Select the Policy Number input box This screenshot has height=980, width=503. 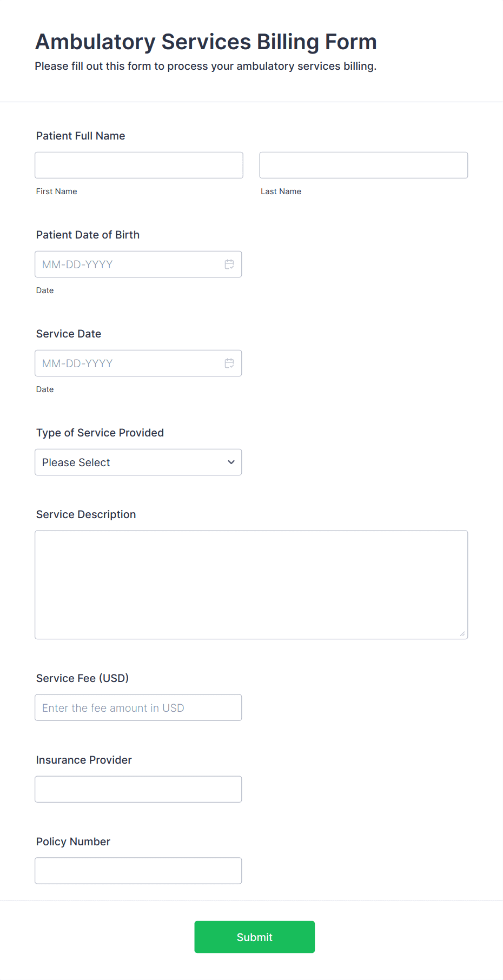click(x=138, y=871)
